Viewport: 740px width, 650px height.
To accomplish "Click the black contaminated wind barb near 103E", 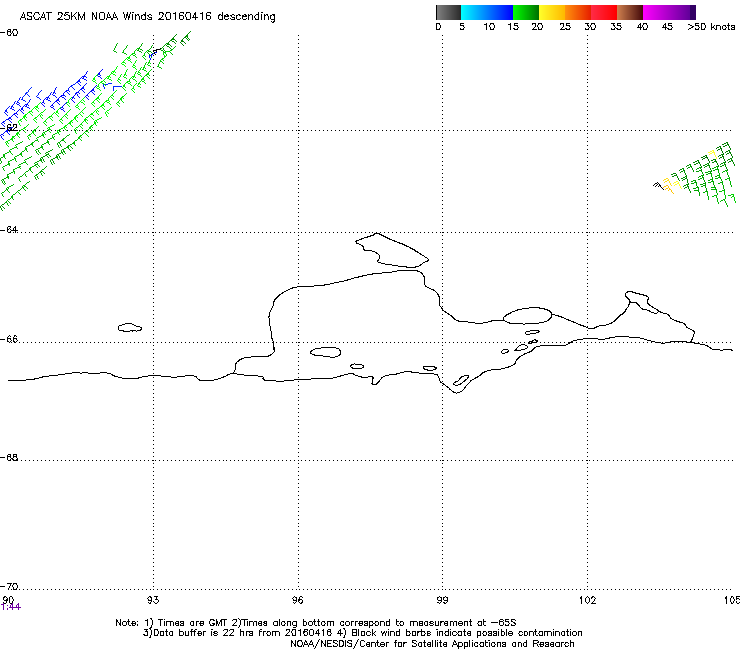I will 658,186.
